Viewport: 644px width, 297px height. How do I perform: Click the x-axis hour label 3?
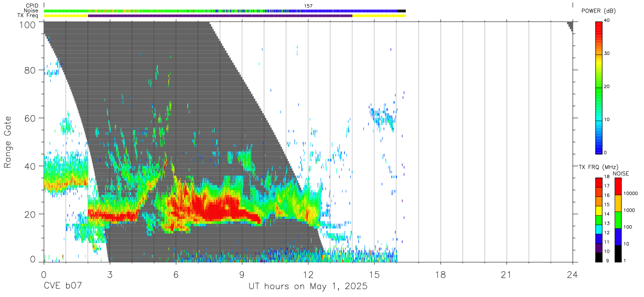pos(110,274)
